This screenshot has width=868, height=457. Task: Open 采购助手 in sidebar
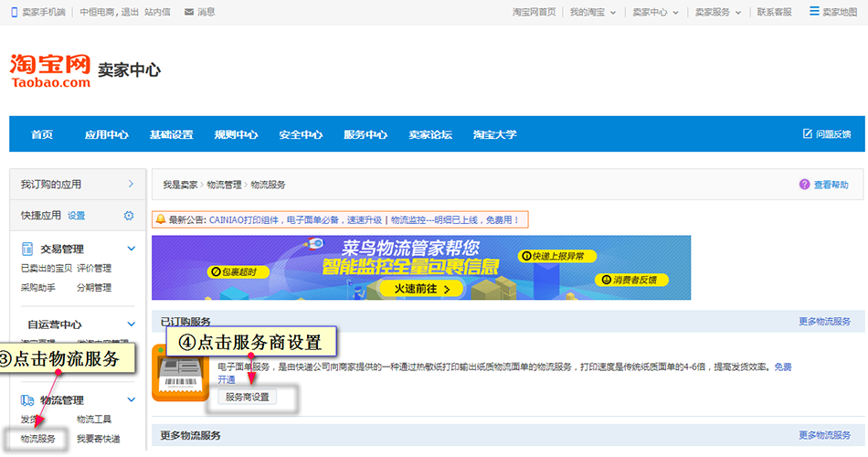38,288
